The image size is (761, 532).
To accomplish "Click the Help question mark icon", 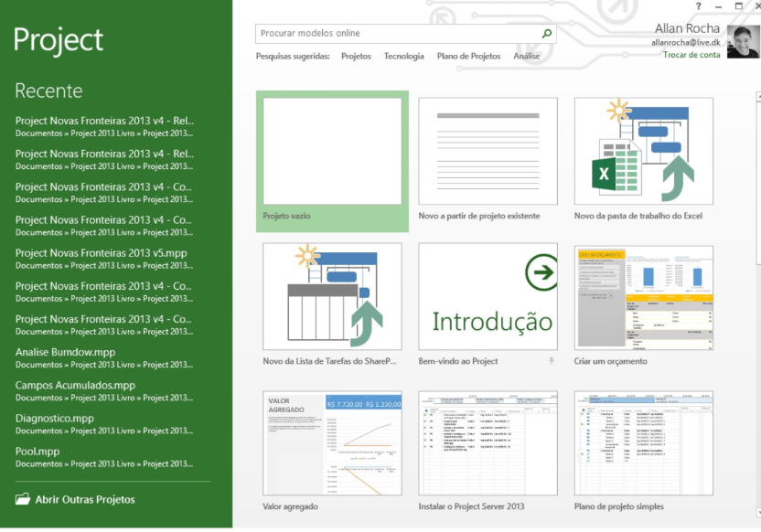I will 698,6.
